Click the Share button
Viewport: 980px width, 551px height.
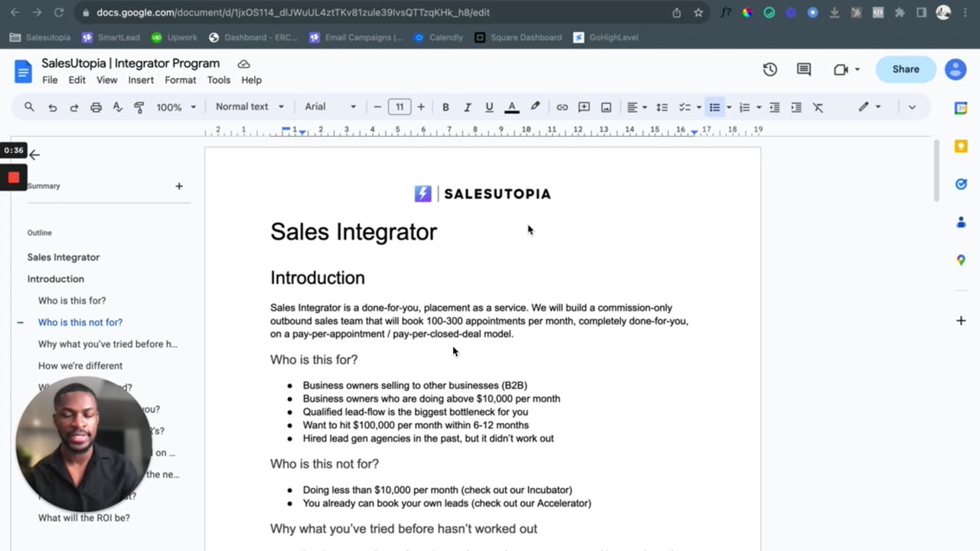click(x=906, y=69)
